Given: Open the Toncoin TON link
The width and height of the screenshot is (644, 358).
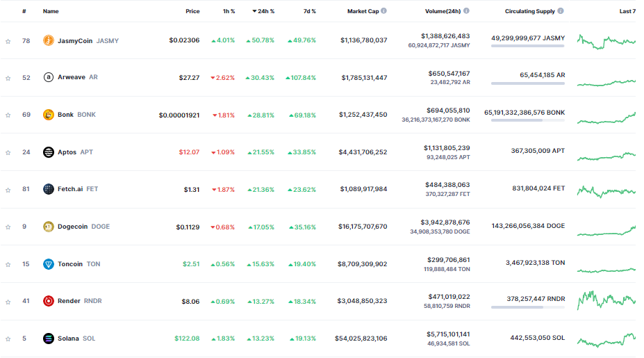Looking at the screenshot, I should (79, 264).
